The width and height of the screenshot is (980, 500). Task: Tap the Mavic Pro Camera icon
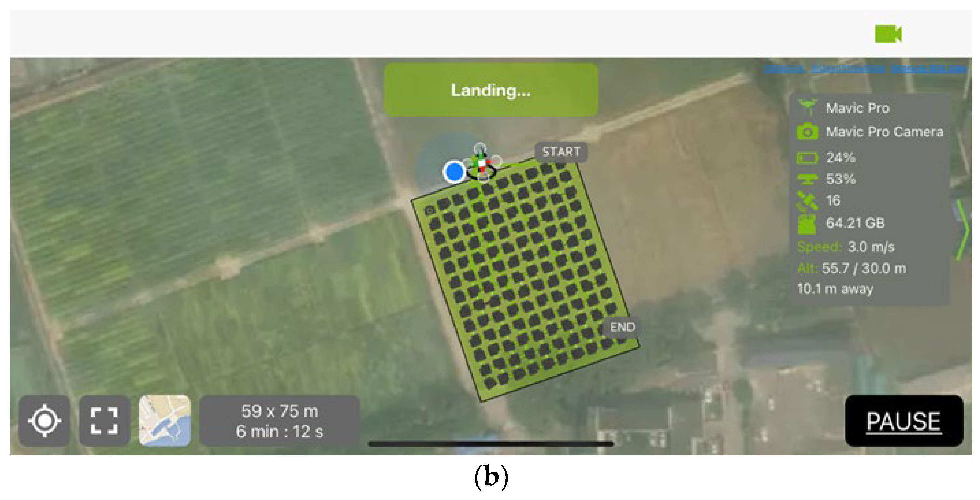pos(807,132)
